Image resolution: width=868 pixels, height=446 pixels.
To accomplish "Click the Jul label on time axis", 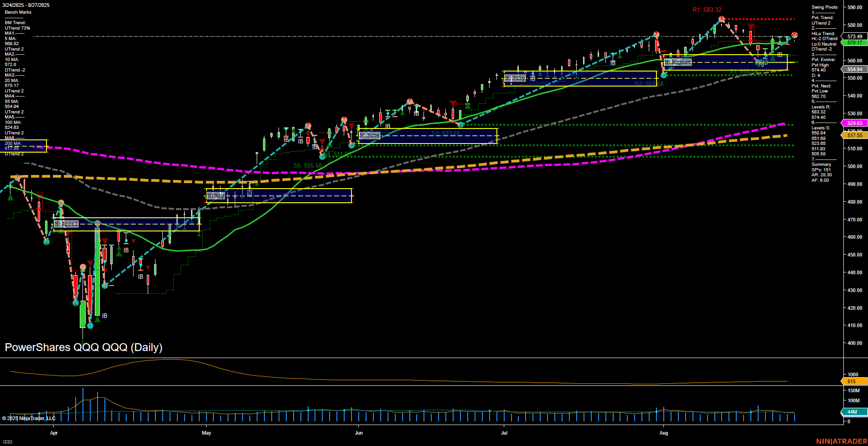I will (504, 433).
